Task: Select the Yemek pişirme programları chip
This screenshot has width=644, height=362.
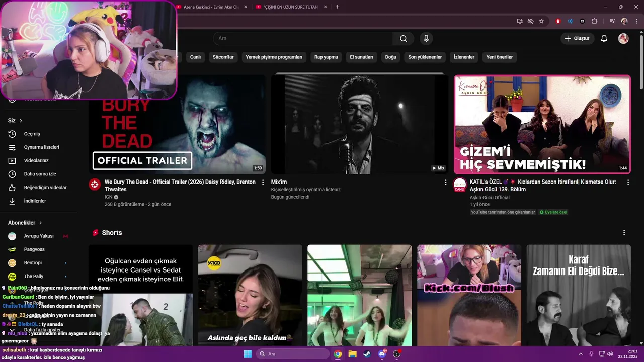Action: point(274,57)
